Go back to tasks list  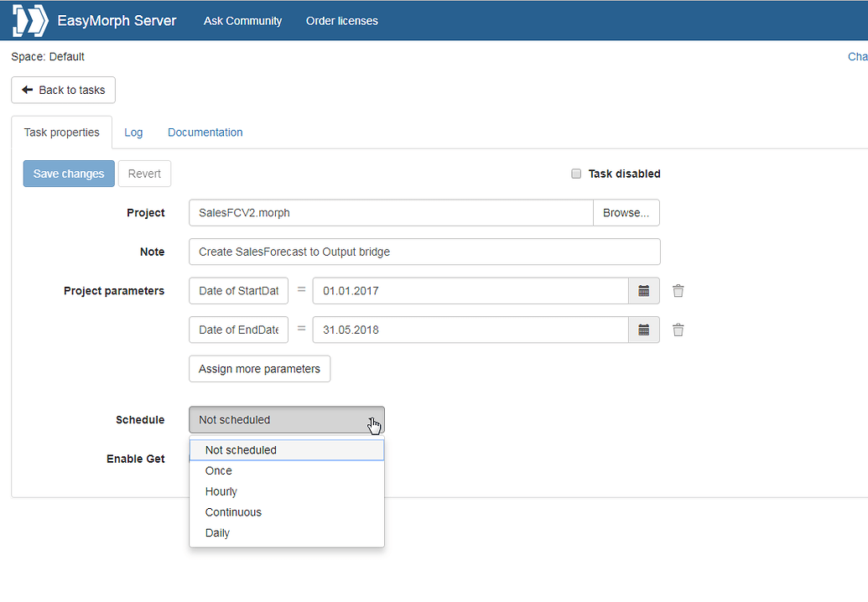click(x=63, y=90)
